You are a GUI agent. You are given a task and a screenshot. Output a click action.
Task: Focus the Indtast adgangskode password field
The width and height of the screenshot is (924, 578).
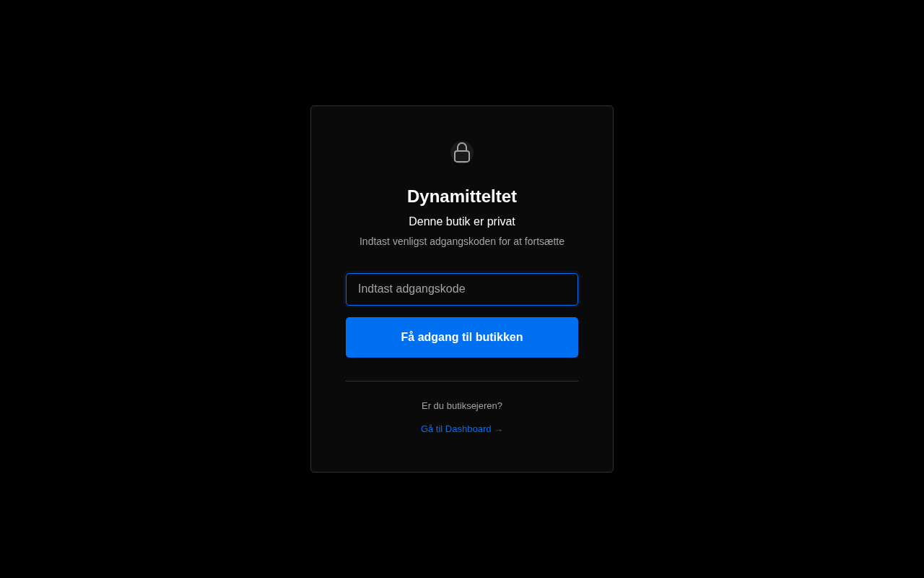coord(462,289)
